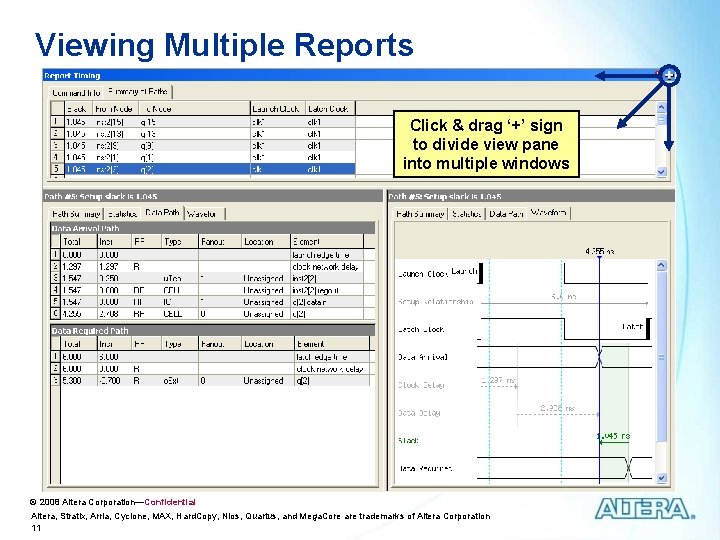The image size is (720, 540).
Task: Click the Latch Clock waveform label
Action: coord(421,330)
